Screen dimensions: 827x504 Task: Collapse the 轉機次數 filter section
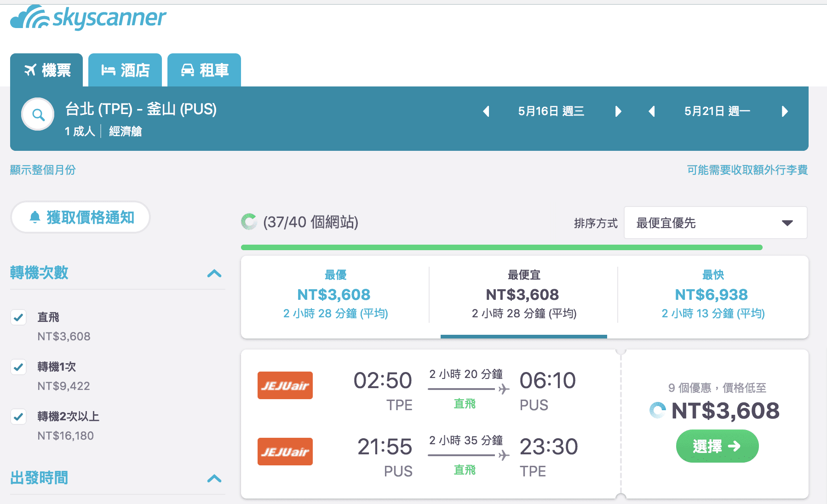pyautogui.click(x=214, y=274)
